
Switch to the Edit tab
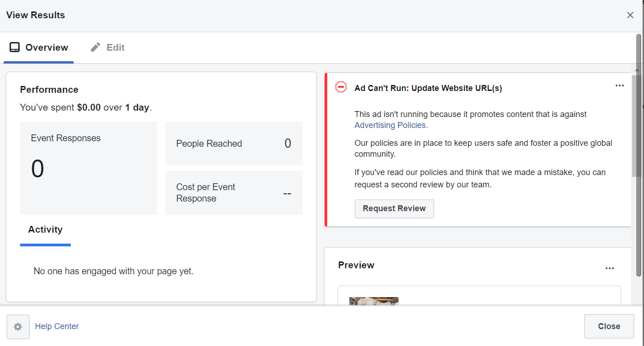point(107,48)
